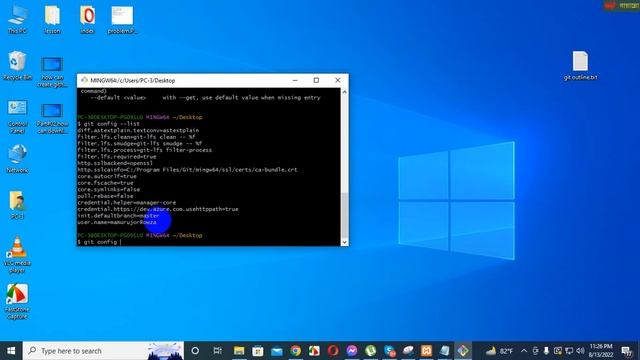640x360 pixels.
Task: Open Skype from taskbar
Action: tap(390, 351)
